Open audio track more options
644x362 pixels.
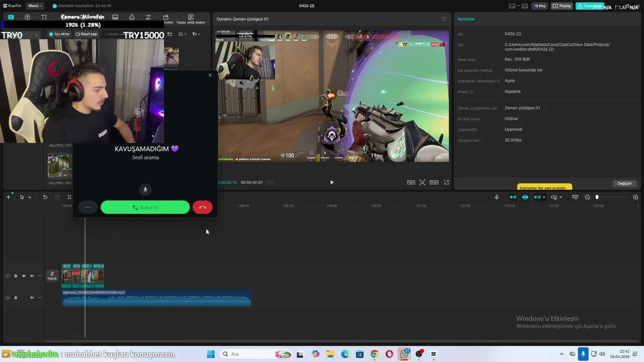pyautogui.click(x=40, y=297)
